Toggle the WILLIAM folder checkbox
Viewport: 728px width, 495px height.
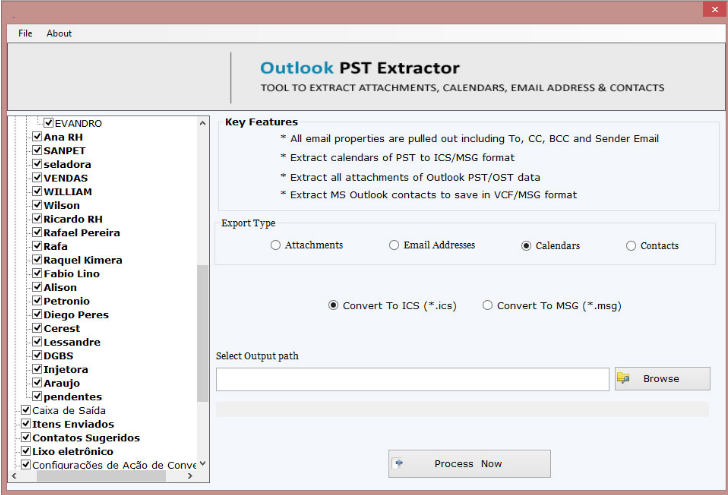point(37,191)
